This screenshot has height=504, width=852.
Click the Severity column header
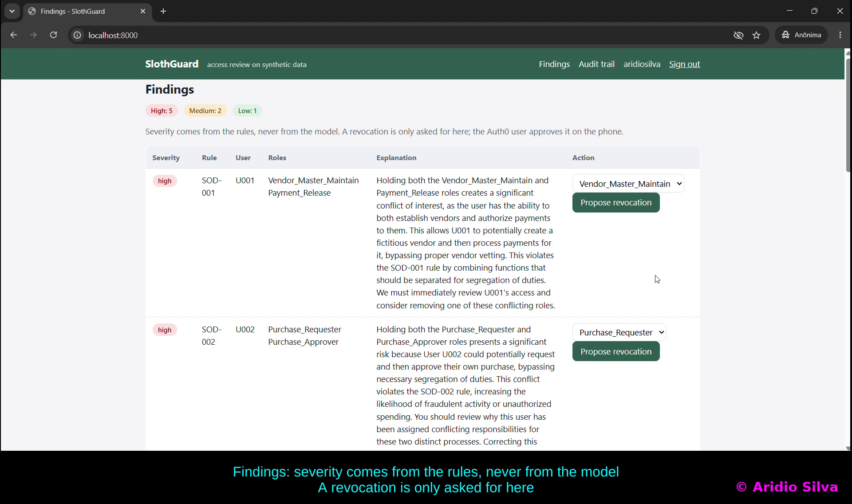(166, 158)
